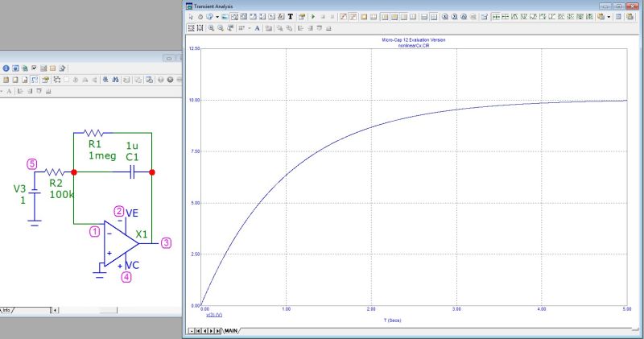The width and height of the screenshot is (644, 339).
Task: Open dropdown arrow near far right of analysis toolbar
Action: 609,17
